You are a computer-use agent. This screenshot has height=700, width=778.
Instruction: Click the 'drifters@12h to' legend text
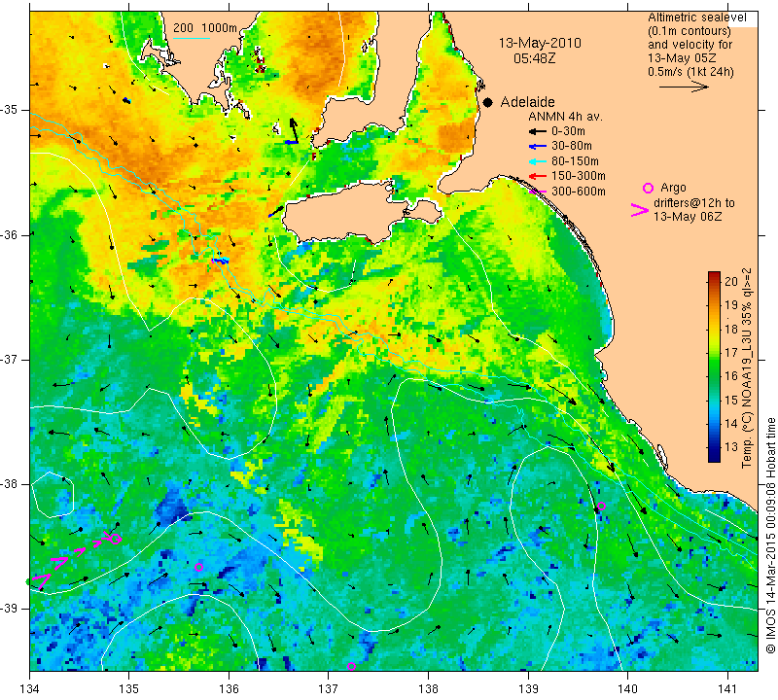[x=694, y=203]
